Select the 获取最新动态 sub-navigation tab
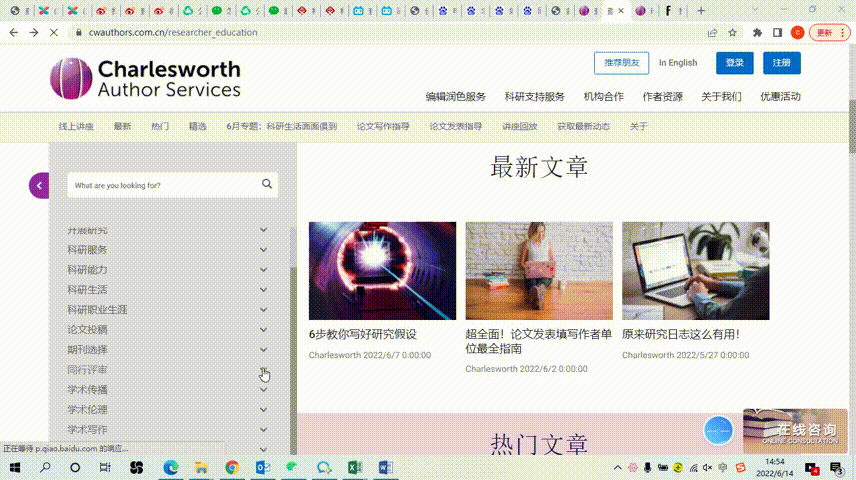The image size is (856, 480). (583, 126)
